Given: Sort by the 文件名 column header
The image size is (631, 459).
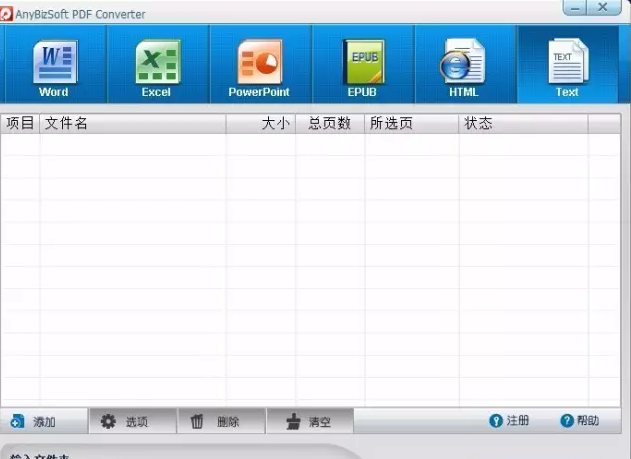Looking at the screenshot, I should coord(133,123).
